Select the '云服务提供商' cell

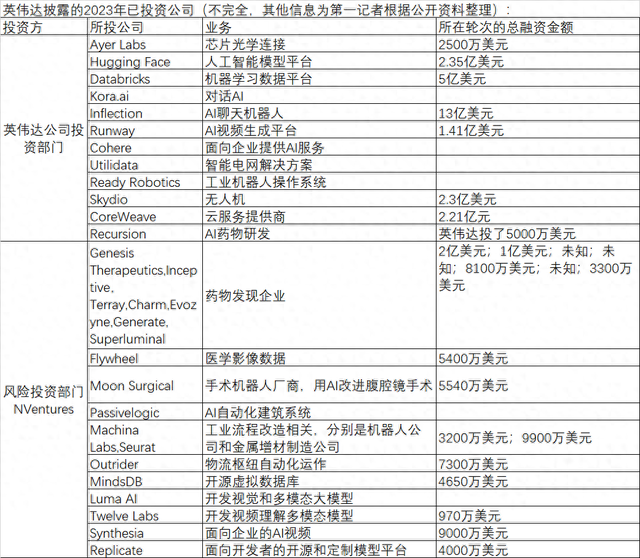(x=319, y=216)
